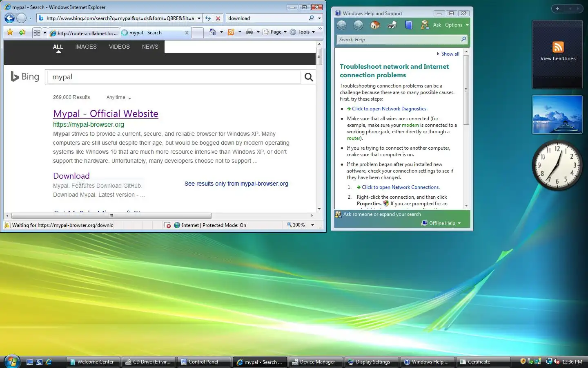Click the IE toolbar search box containing 'download'
The image size is (588, 368).
pos(267,18)
